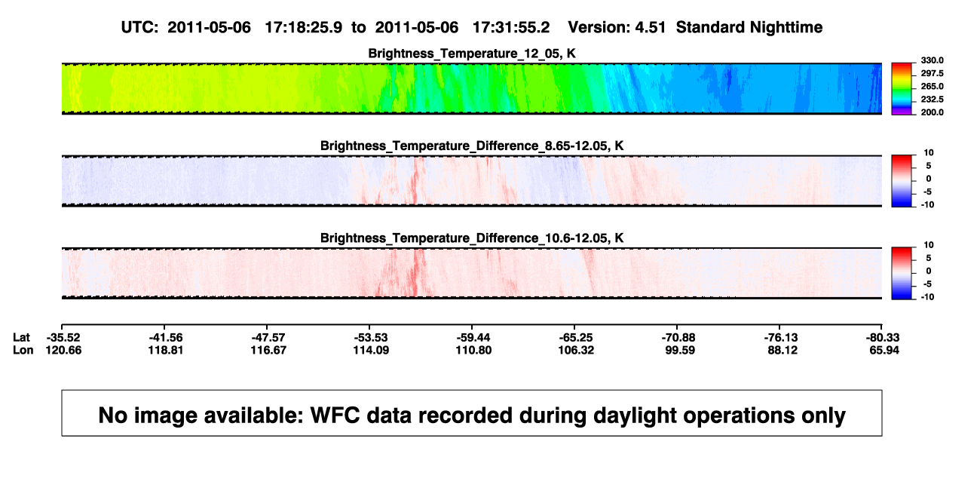This screenshot has height=503, width=980.
Task: Click latitude value -70.88
Action: 677,337
